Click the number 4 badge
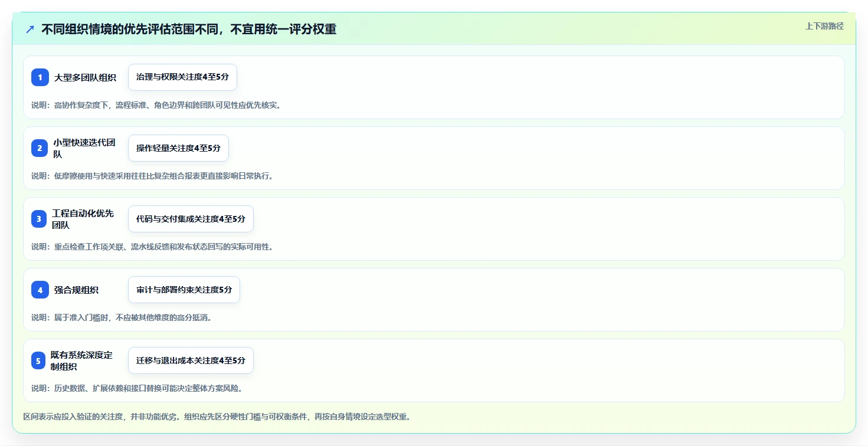The height and width of the screenshot is (446, 868). click(40, 290)
